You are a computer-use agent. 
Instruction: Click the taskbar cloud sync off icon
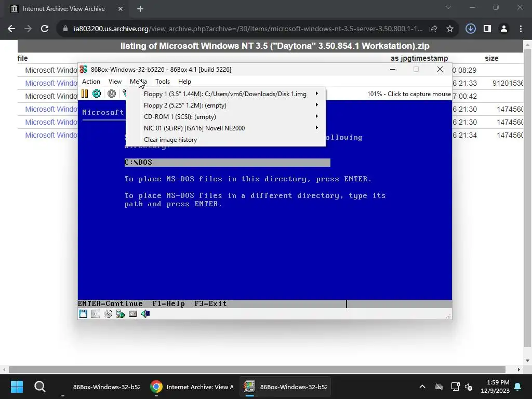coord(439,387)
